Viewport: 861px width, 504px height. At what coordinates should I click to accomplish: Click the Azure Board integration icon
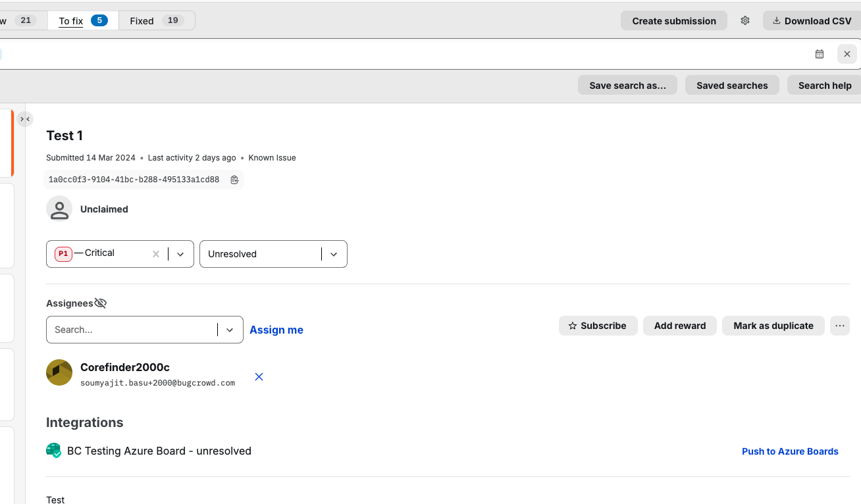[53, 451]
